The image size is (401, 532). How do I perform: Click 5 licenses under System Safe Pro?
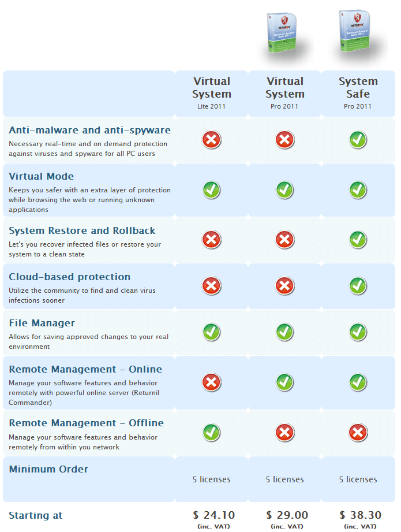pos(358,479)
